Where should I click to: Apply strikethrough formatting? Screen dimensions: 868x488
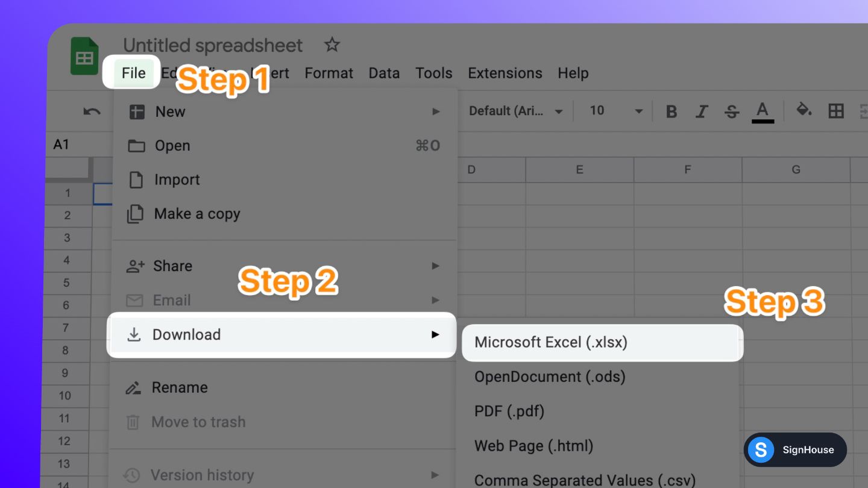[x=731, y=111]
